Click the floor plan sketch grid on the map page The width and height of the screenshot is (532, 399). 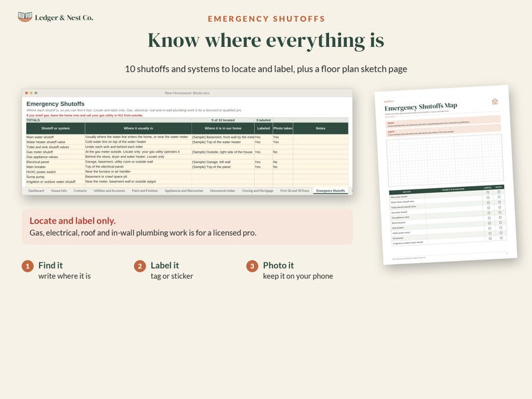click(x=445, y=160)
